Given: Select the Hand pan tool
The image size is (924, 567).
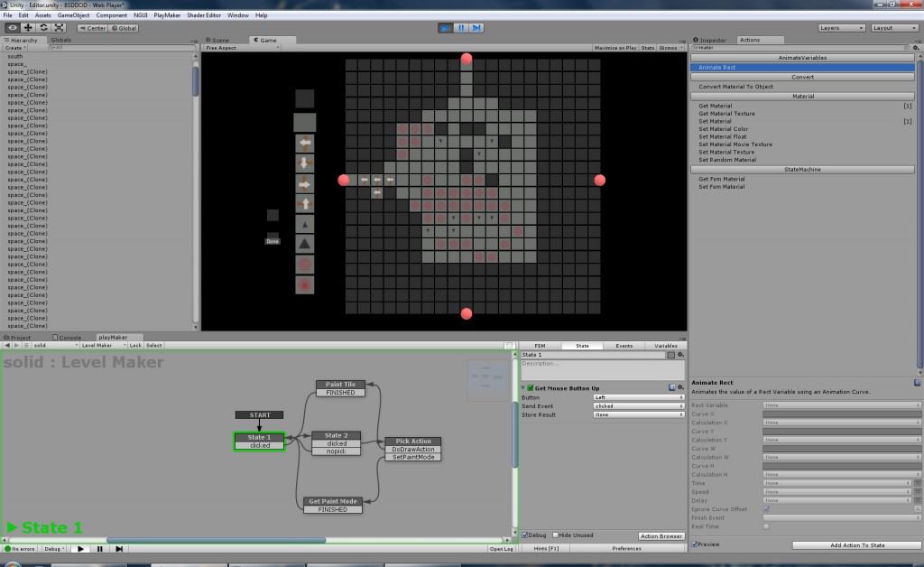Looking at the screenshot, I should pos(14,27).
